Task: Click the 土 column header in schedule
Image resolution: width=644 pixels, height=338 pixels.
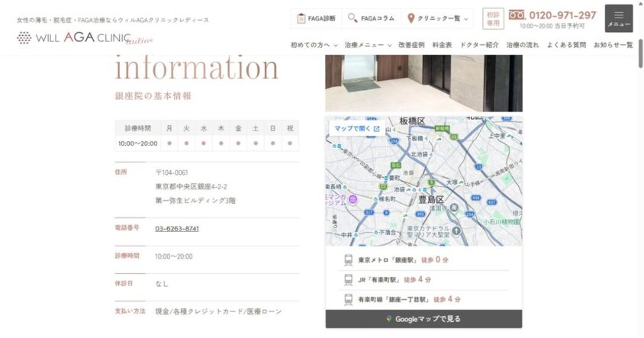Action: tap(256, 128)
